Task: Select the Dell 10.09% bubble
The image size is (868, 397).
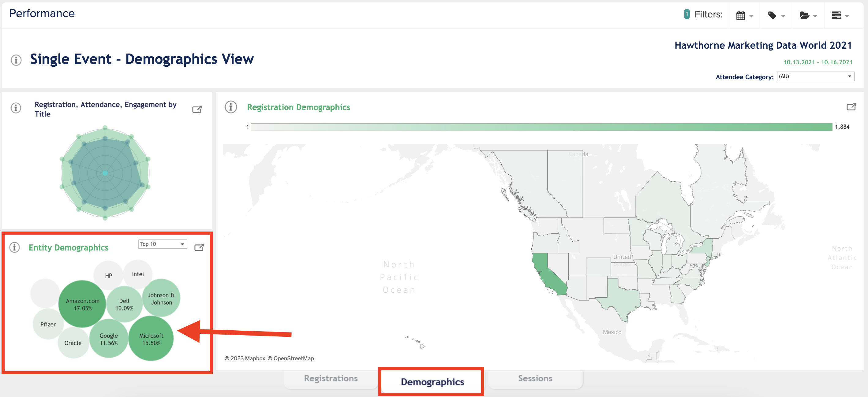Action: point(124,304)
